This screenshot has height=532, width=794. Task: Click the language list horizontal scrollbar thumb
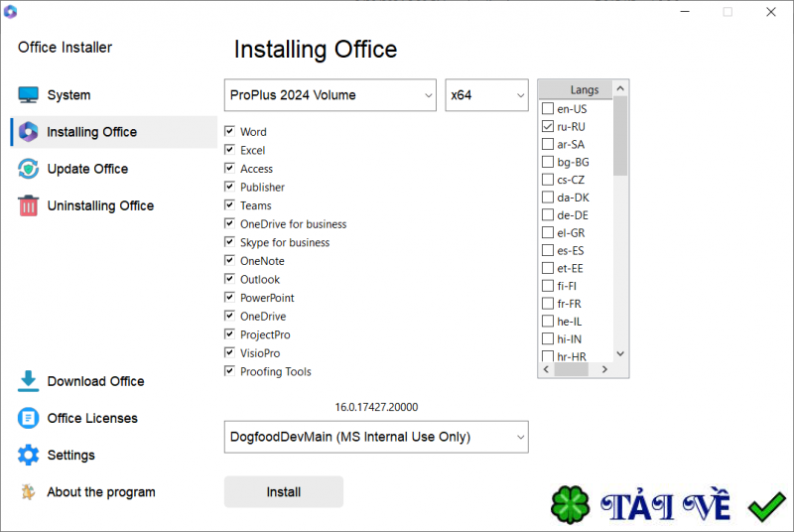click(x=572, y=369)
